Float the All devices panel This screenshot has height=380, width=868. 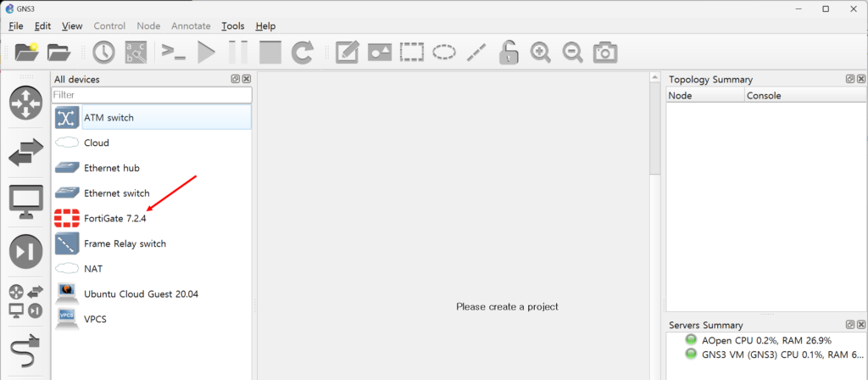(x=236, y=79)
